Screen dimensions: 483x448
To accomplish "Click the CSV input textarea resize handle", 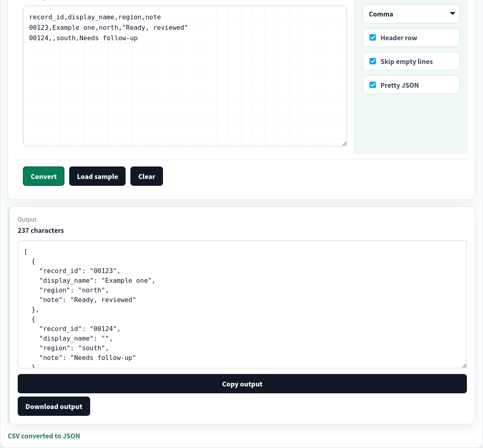I will (x=344, y=144).
